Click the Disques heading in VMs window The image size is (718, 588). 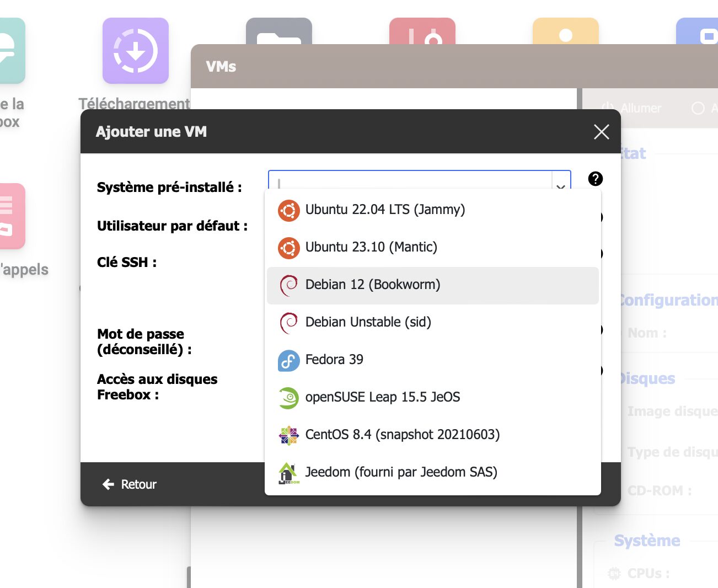coord(648,378)
